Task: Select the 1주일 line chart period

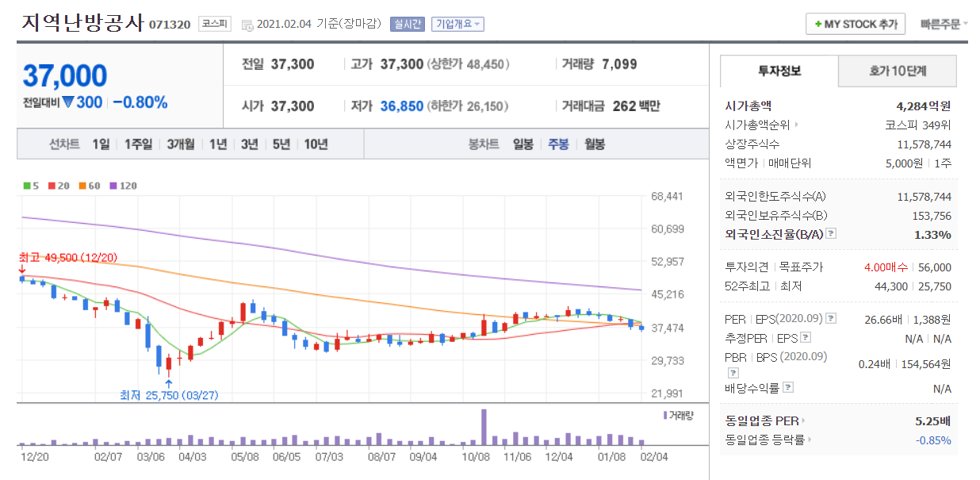Action: point(138,144)
